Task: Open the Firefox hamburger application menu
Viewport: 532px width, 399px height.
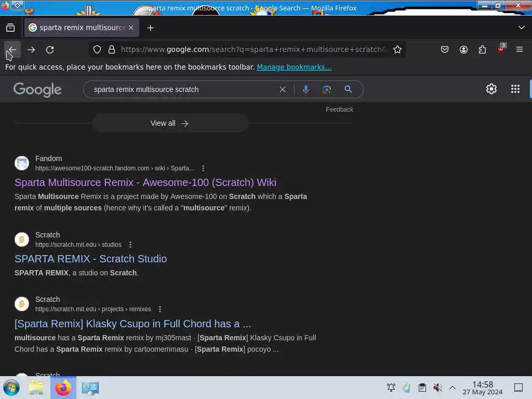Action: click(x=520, y=49)
